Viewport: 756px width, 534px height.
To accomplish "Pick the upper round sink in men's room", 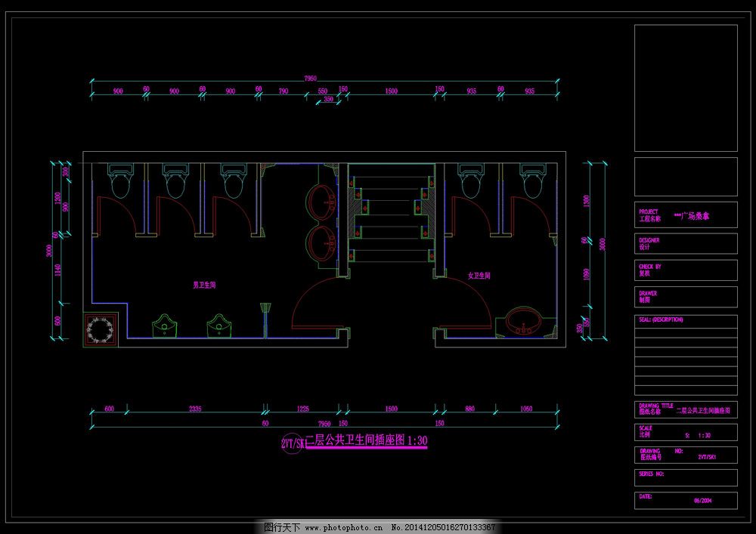I will tap(322, 202).
